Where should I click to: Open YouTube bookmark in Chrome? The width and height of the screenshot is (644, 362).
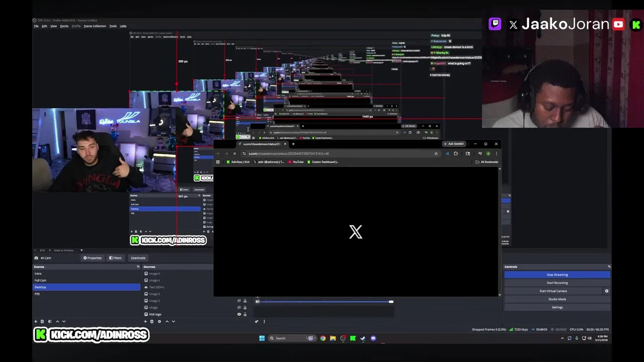click(x=295, y=162)
